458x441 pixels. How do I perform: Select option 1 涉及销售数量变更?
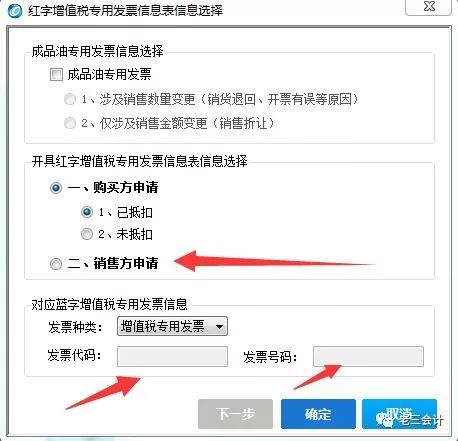pos(70,99)
